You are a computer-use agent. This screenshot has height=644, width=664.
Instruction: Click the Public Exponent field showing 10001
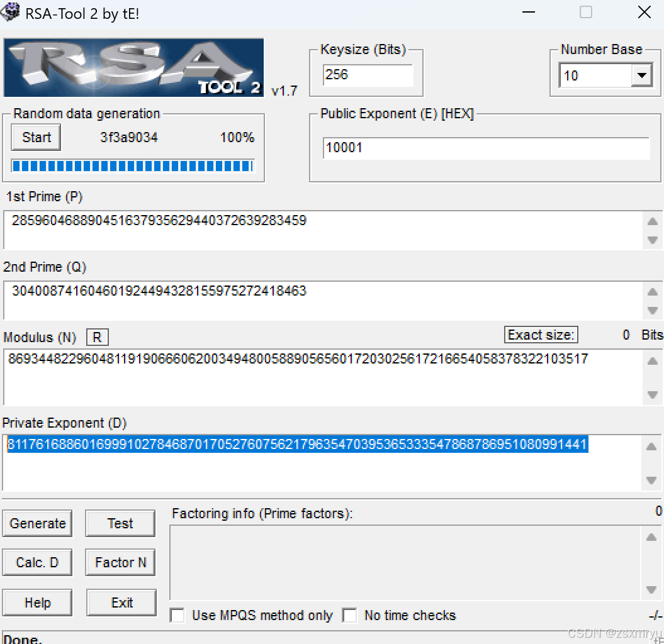point(486,148)
